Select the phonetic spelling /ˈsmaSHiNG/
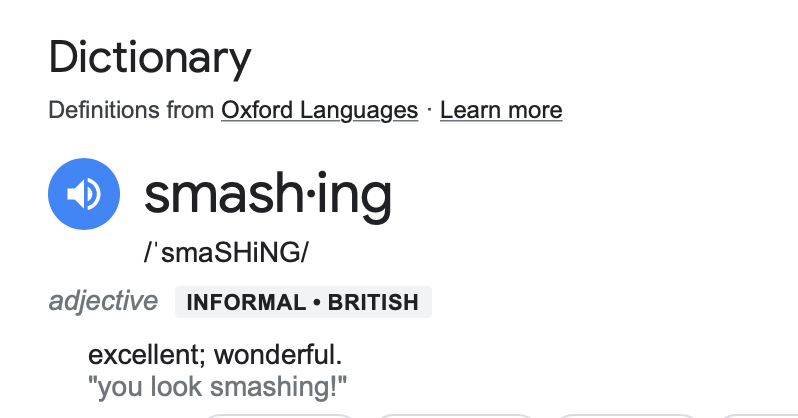This screenshot has width=798, height=418. tap(227, 253)
